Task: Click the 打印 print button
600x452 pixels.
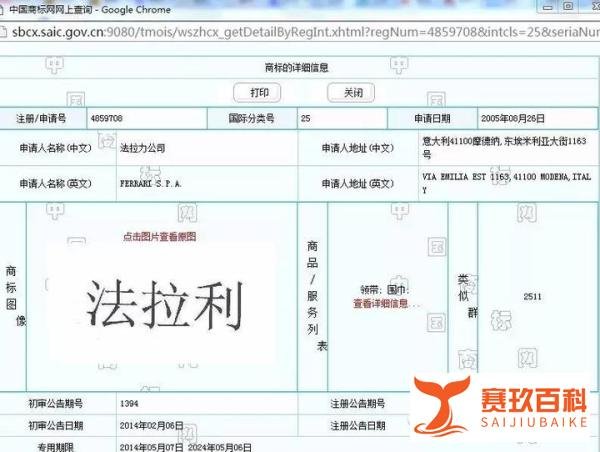Action: (257, 93)
